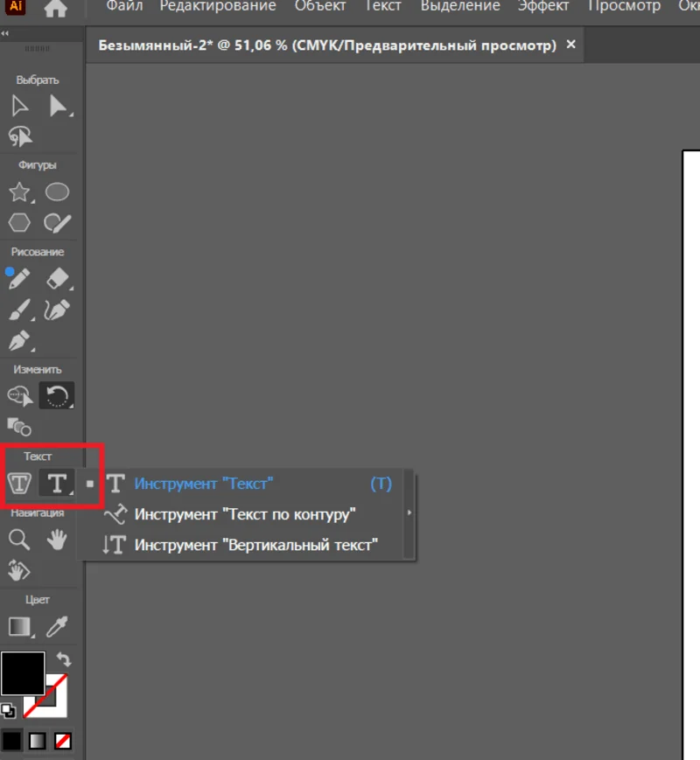Swap fill and stroke colors arrow

(x=64, y=659)
